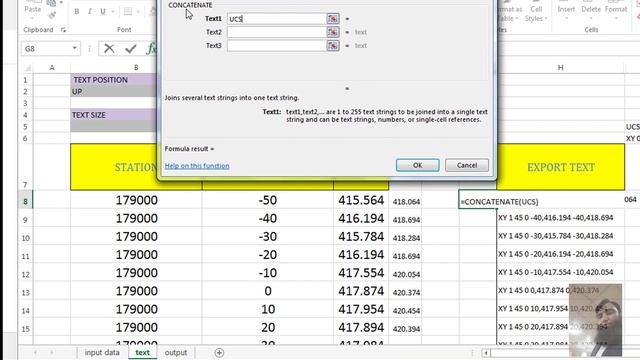Click the TEXT POSITION cell
This screenshot has height=360, width=640.
pyautogui.click(x=113, y=80)
